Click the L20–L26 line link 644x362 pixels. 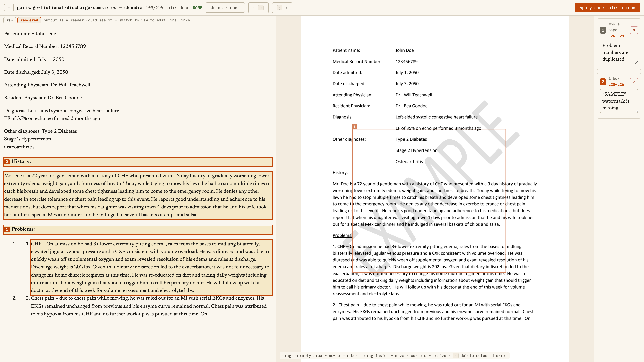tap(616, 84)
